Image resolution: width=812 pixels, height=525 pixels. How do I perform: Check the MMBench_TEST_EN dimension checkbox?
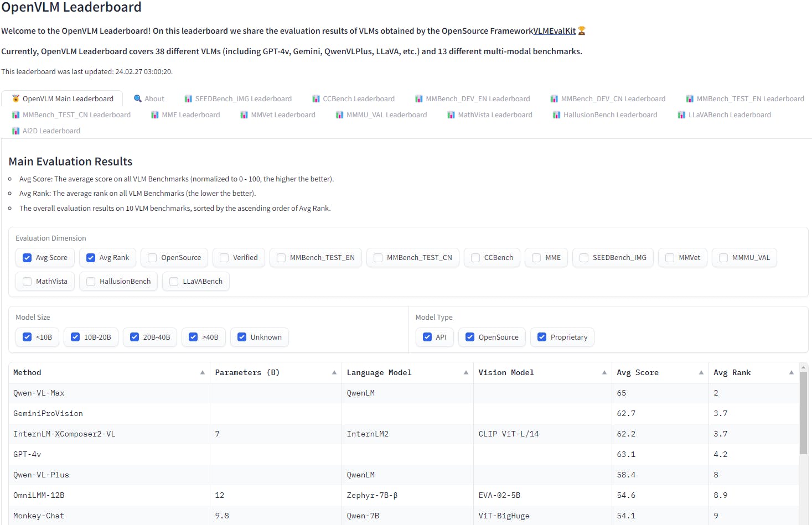point(281,258)
